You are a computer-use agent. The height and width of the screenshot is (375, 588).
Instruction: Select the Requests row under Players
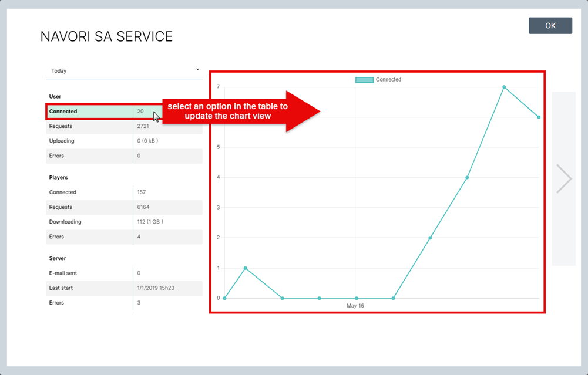tap(124, 207)
